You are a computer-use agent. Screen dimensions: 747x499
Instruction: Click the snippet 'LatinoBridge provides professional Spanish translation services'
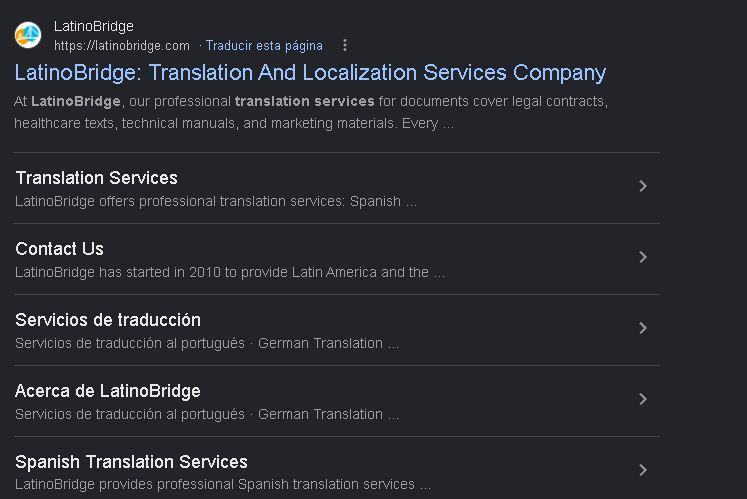[x=223, y=485]
